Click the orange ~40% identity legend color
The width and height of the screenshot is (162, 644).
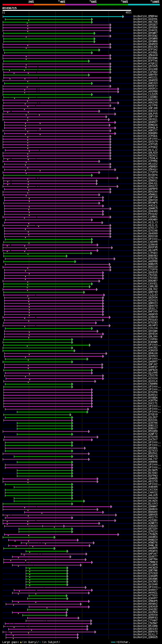coord(50,5)
